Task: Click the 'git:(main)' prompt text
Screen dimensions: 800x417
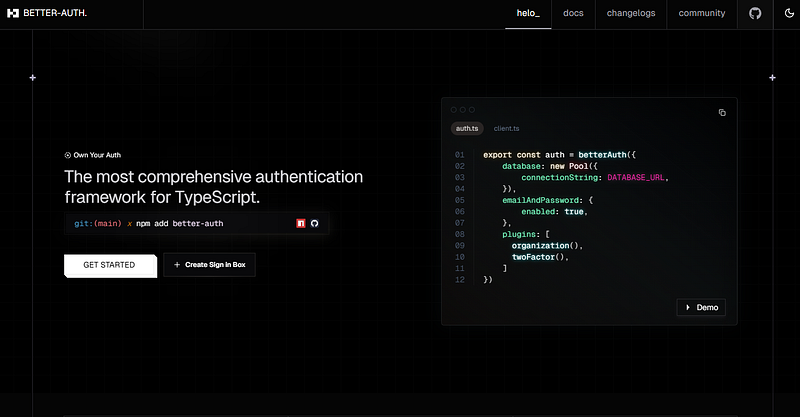Action: (98, 224)
